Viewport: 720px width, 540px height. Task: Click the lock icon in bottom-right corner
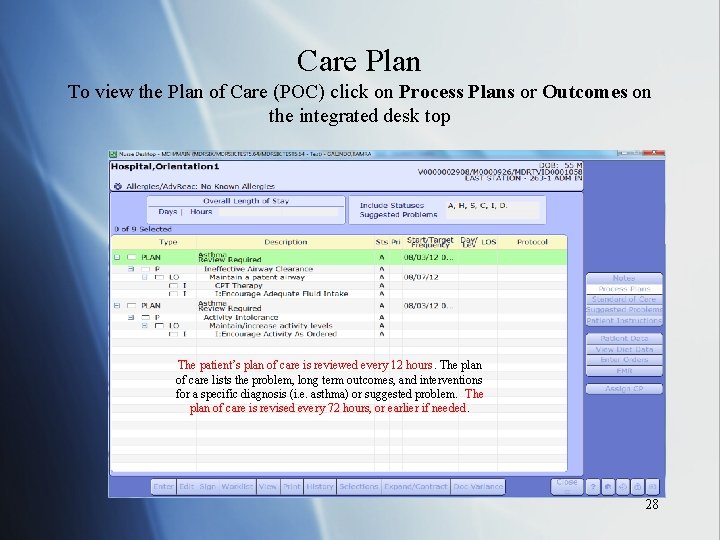[x=637, y=487]
